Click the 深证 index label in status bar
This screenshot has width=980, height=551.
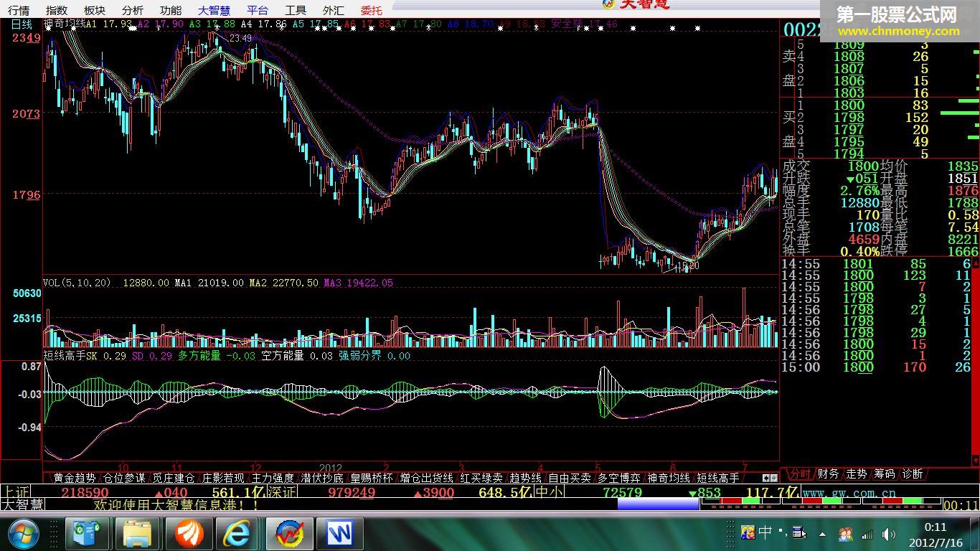(281, 492)
